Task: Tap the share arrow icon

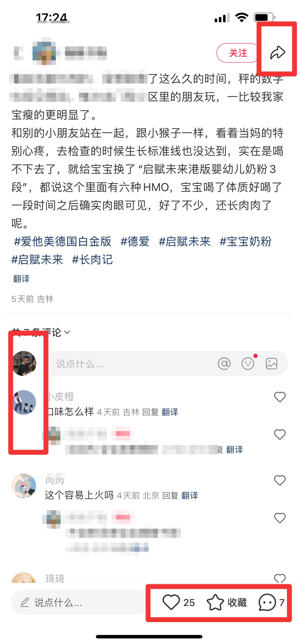Action: (278, 52)
